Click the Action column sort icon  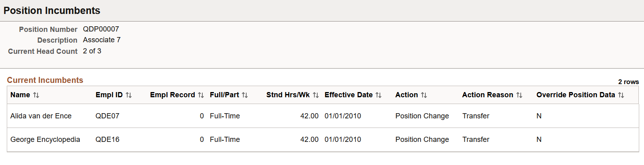pos(424,95)
